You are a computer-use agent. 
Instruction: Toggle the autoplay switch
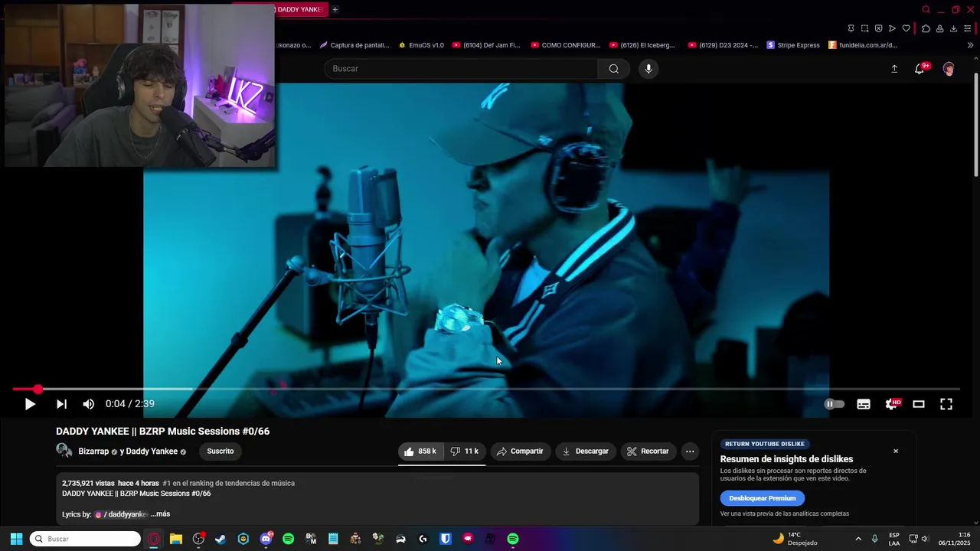pyautogui.click(x=834, y=404)
